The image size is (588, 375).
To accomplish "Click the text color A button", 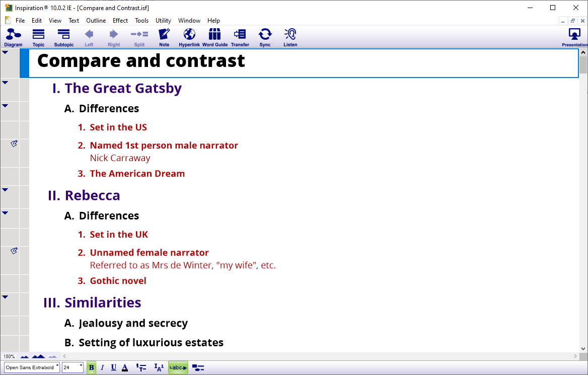I will [125, 367].
